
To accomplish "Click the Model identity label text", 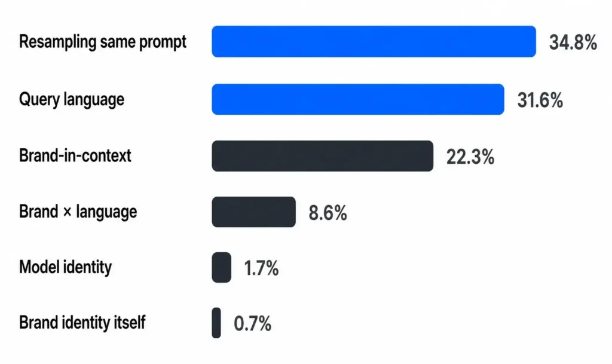I will 65,267.
